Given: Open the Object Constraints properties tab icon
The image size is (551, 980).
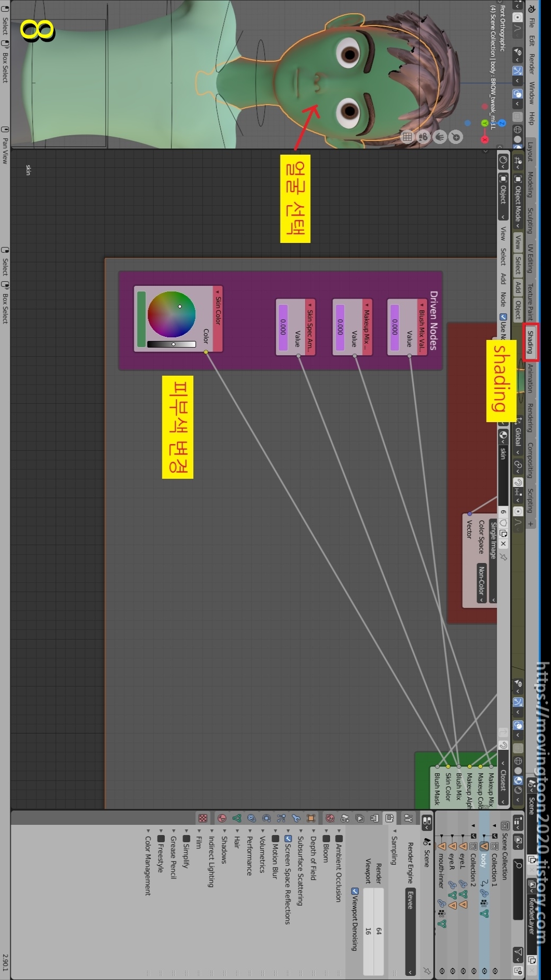Looking at the screenshot, I should click(252, 818).
